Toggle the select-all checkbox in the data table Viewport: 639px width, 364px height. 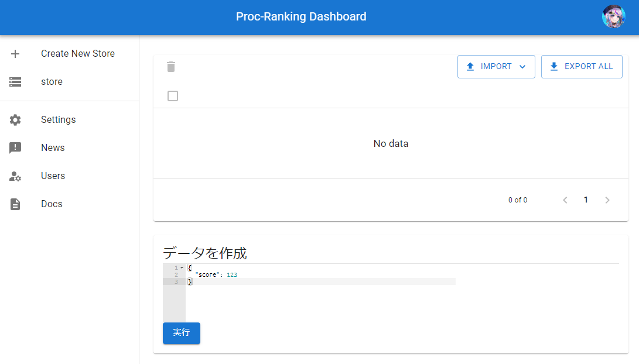tap(172, 95)
